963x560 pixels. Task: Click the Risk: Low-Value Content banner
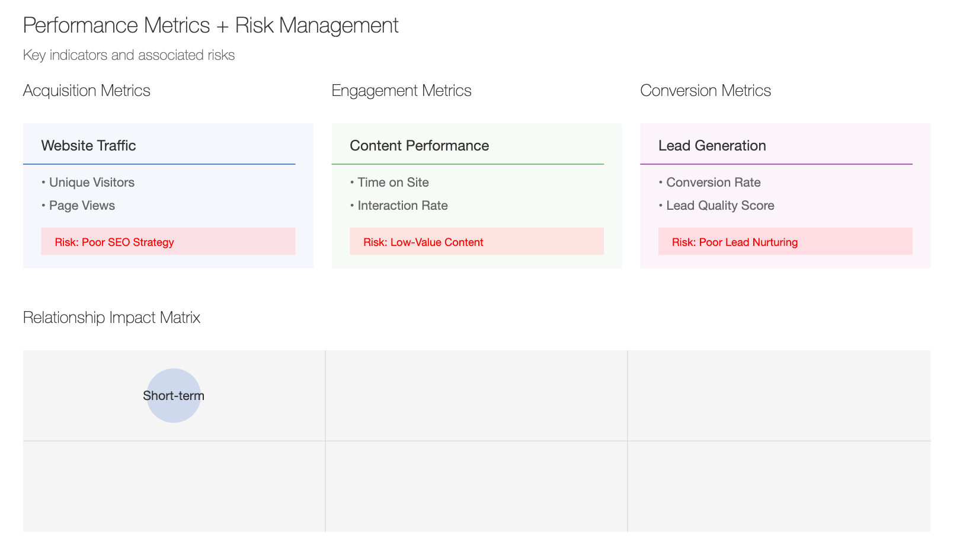(x=476, y=242)
